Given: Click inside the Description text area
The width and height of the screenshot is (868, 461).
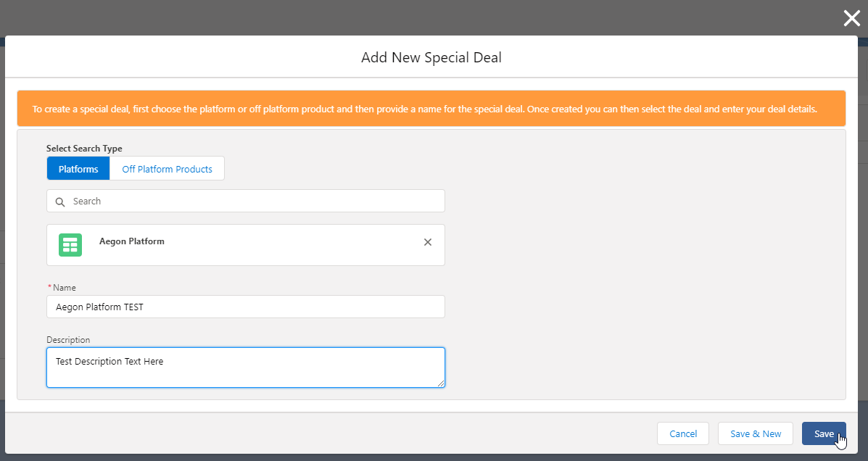Looking at the screenshot, I should 246,367.
